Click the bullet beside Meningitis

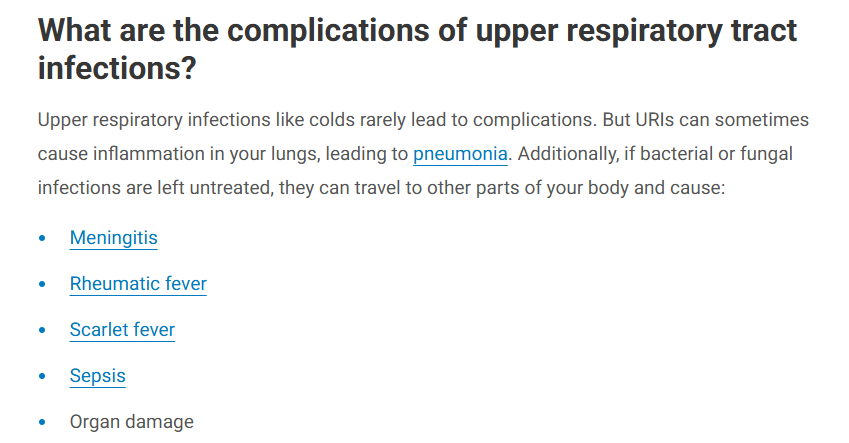pyautogui.click(x=42, y=239)
